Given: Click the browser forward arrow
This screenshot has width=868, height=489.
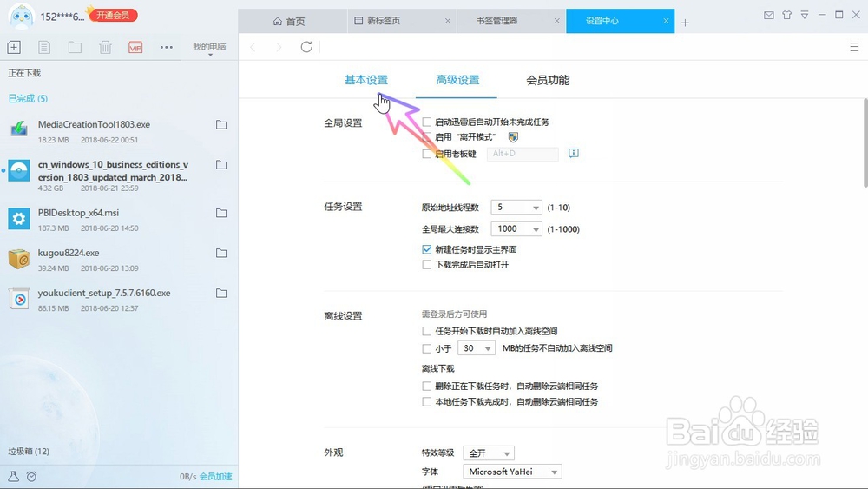Looking at the screenshot, I should pyautogui.click(x=279, y=47).
